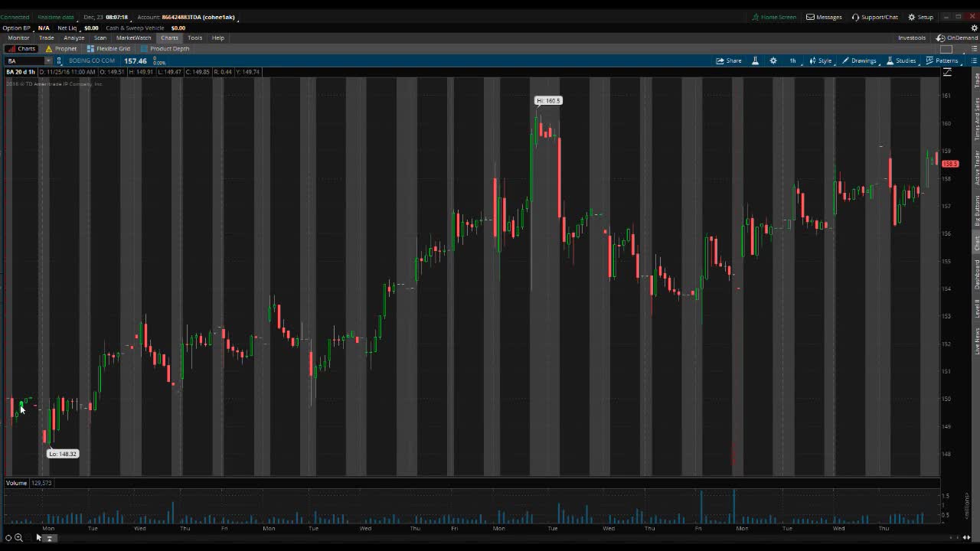The image size is (980, 551).
Task: Select the Tools tab
Action: (x=195, y=37)
